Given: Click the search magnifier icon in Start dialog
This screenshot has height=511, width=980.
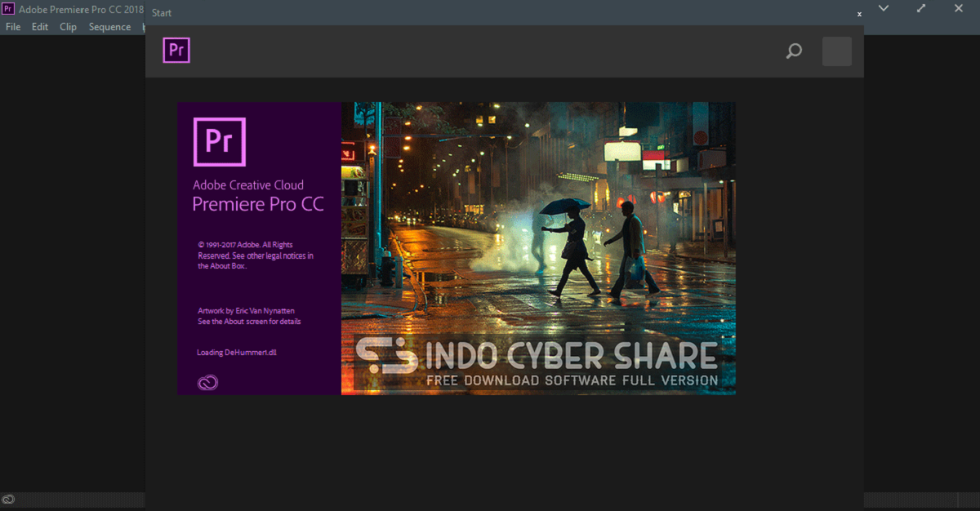Looking at the screenshot, I should pyautogui.click(x=794, y=51).
